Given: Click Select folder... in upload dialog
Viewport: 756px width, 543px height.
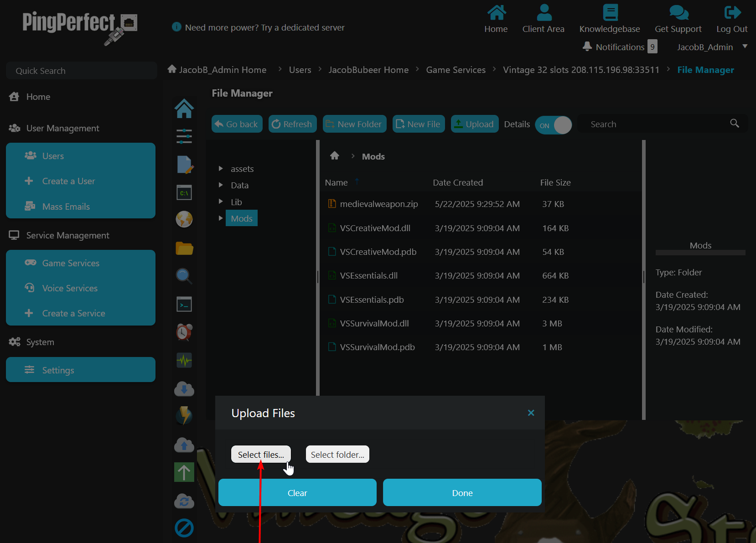Looking at the screenshot, I should coord(337,455).
